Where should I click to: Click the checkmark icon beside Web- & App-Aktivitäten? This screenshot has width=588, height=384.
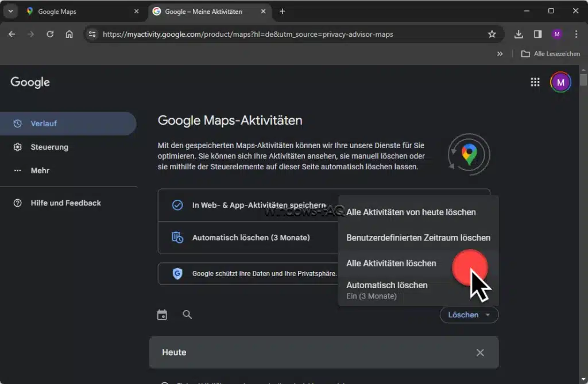[177, 205]
